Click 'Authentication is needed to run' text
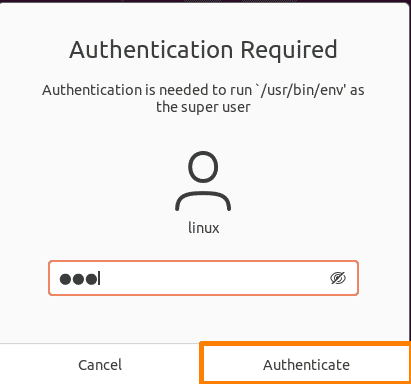 [147, 90]
